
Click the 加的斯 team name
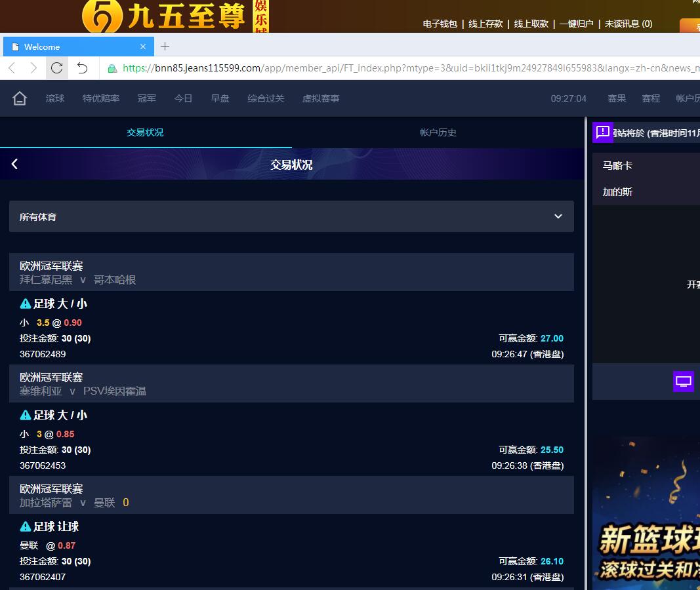pos(617,192)
